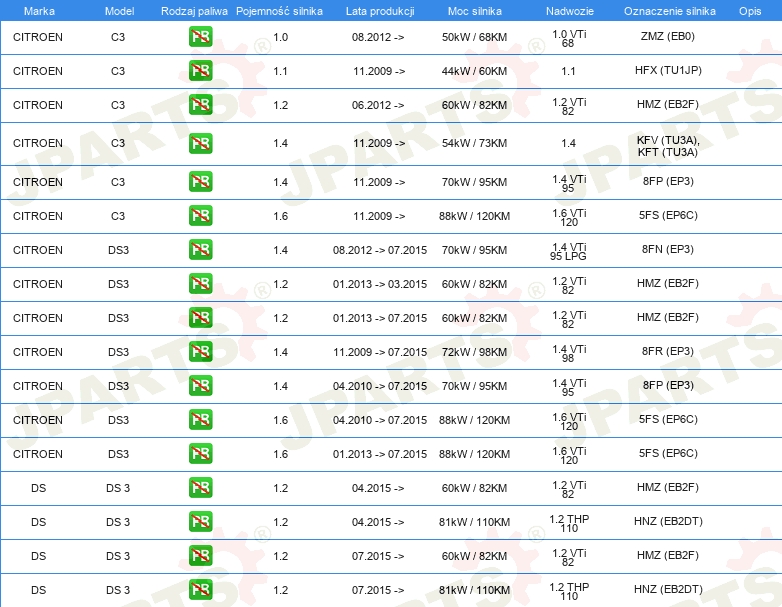Click the Opis column header
Viewport: 782px width, 607px height.
pos(750,11)
